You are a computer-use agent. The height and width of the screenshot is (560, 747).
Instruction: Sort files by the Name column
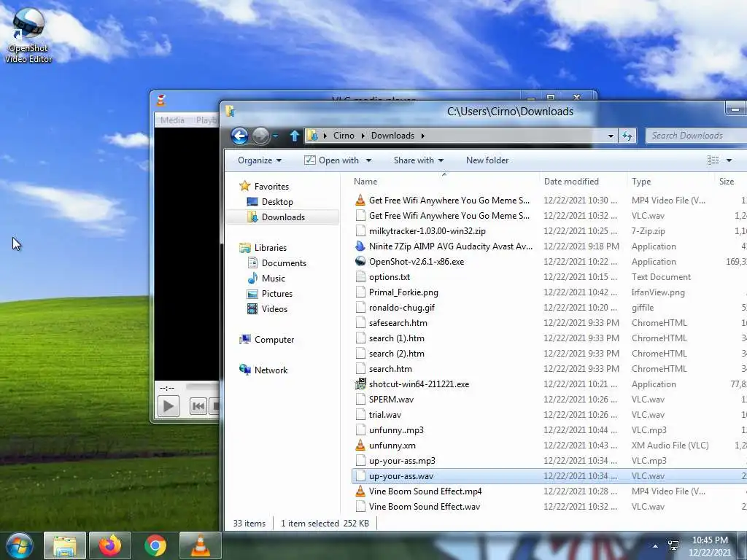coord(365,182)
